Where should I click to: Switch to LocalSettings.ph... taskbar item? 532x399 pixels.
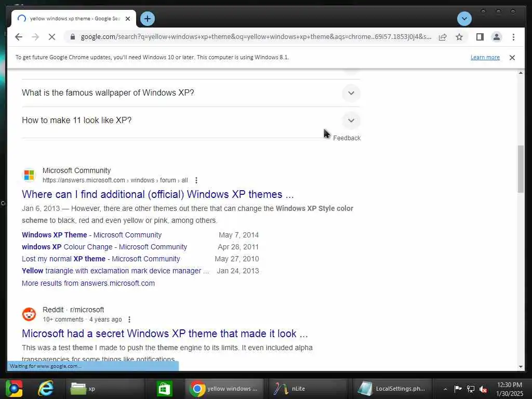[392, 389]
